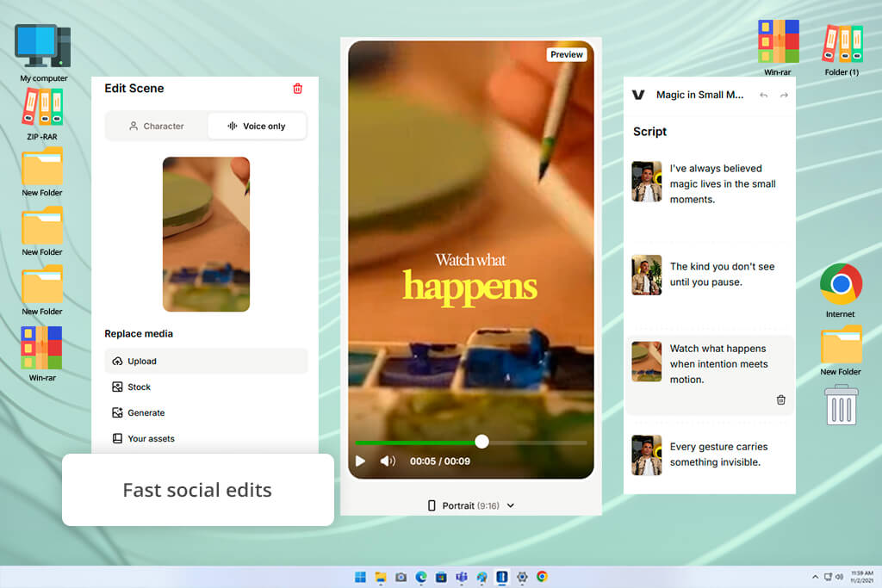Open Windows Start menu in taskbar

coord(361,577)
